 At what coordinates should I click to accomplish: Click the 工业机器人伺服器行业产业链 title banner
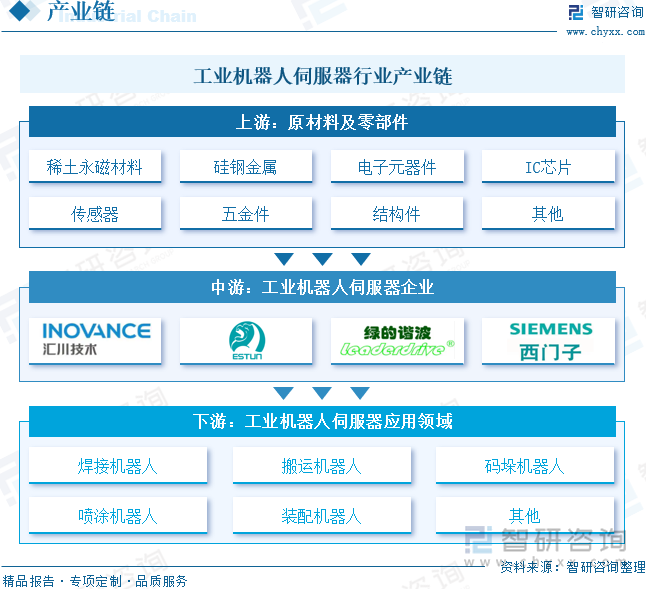323,75
